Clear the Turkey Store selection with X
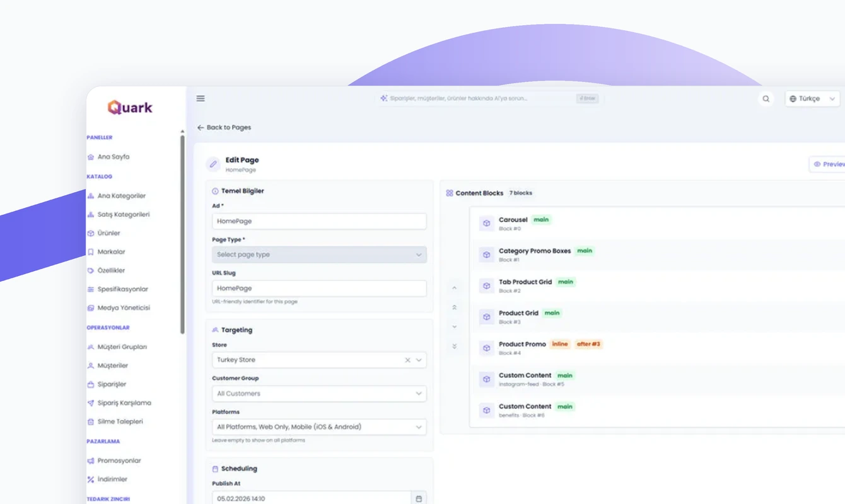Screen dimensions: 845x504 (407, 360)
